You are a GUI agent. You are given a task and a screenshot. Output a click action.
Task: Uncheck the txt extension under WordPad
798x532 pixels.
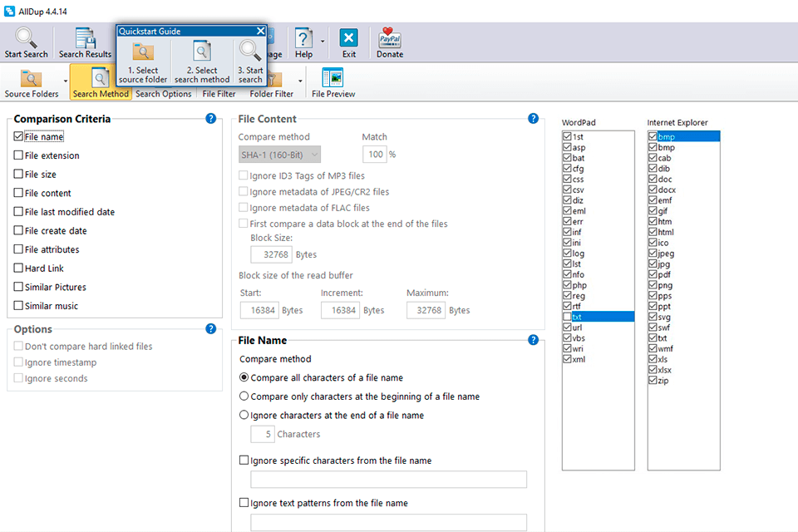tap(567, 315)
